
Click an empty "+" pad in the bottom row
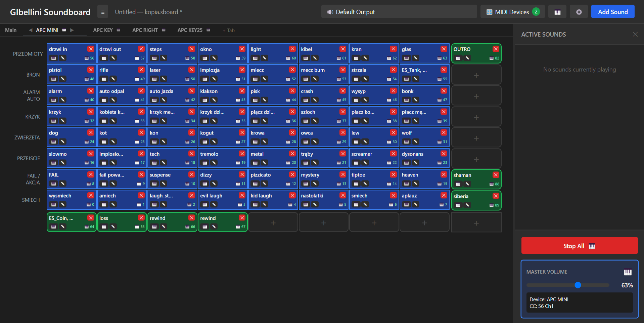tap(273, 222)
